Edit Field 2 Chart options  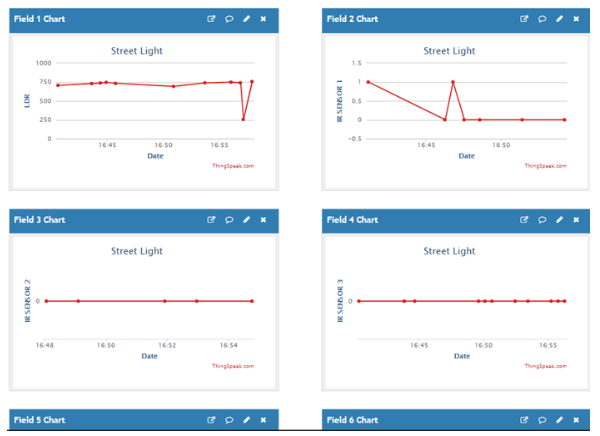[559, 19]
